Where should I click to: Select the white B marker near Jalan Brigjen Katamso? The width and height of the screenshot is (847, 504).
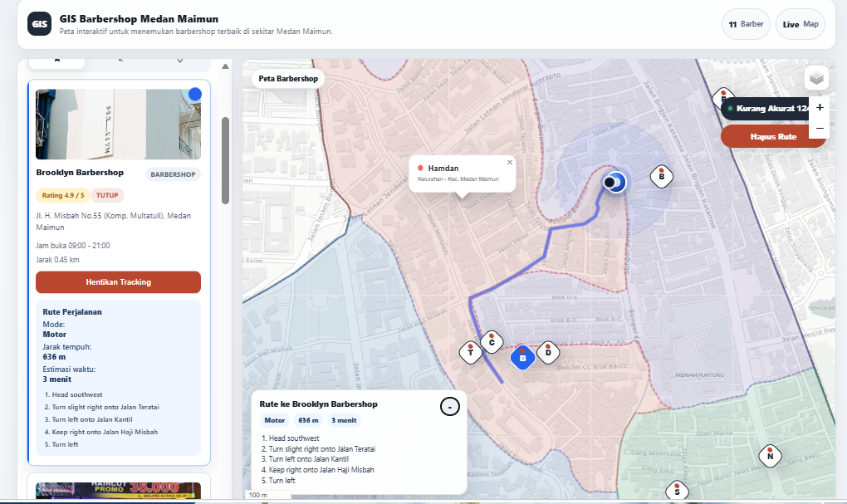[x=661, y=176]
